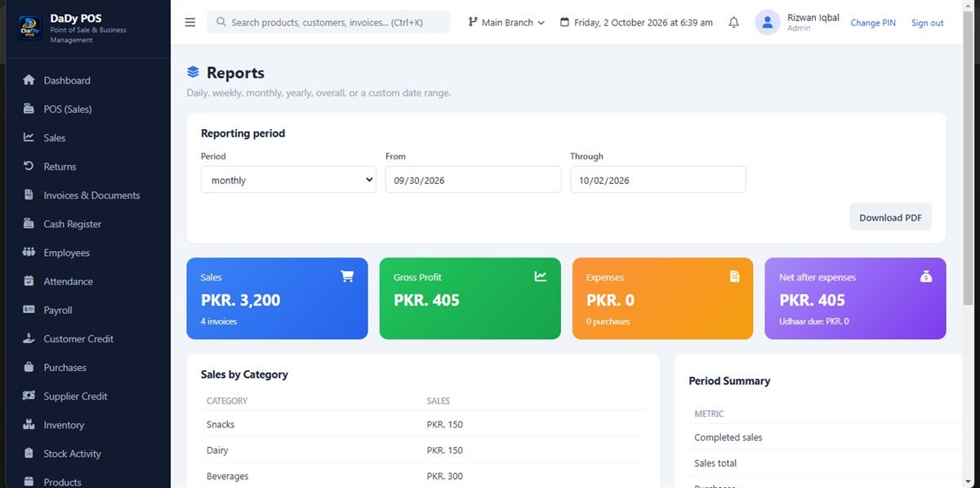Open the Main Branch selector

coord(506,22)
